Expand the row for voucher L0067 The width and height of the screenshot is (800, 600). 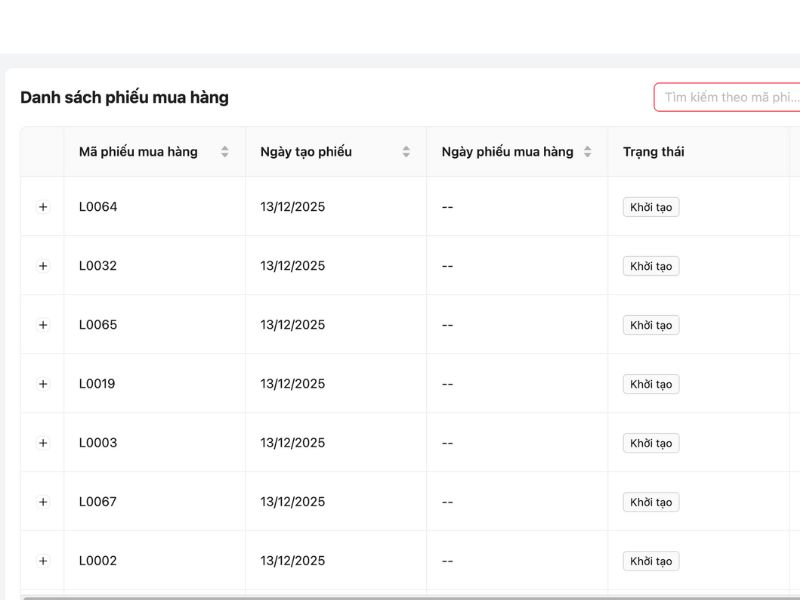point(43,502)
